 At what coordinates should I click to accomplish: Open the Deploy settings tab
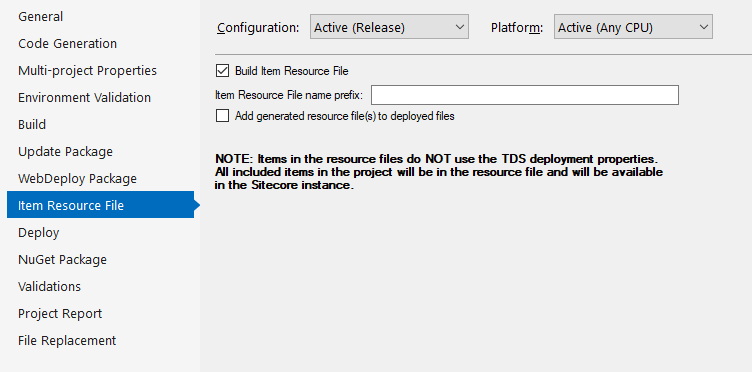[38, 232]
